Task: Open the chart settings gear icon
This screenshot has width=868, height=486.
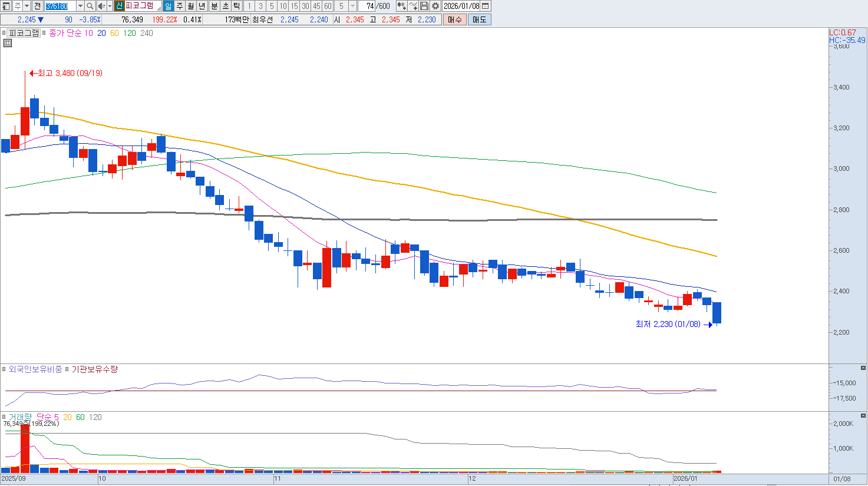Action: [435, 6]
